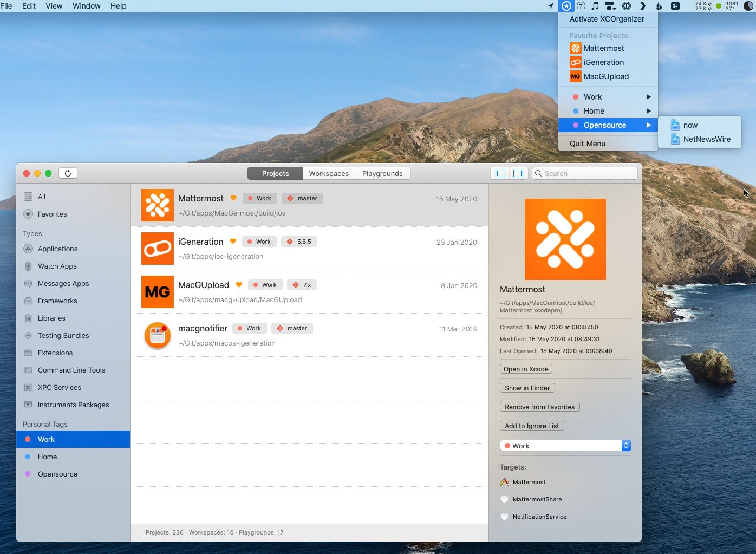The image size is (756, 554).
Task: Open Mattermost from the menu's favorite projects
Action: click(608, 48)
